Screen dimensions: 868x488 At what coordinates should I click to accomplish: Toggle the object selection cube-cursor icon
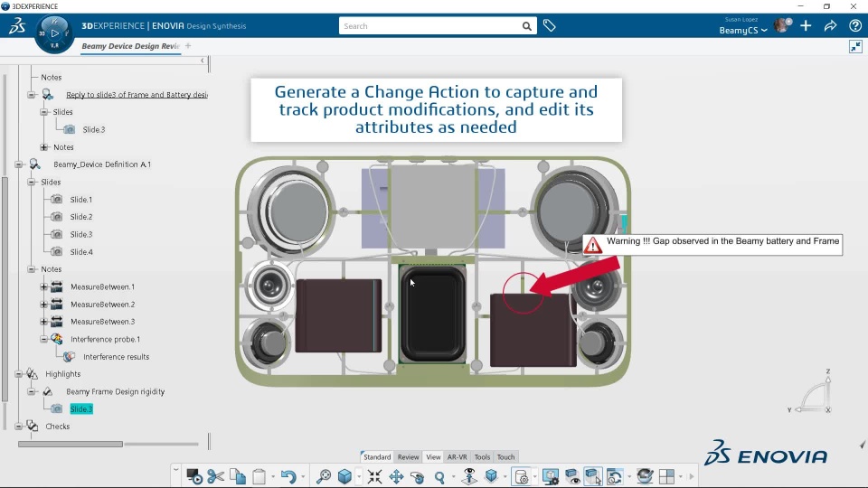click(x=593, y=476)
